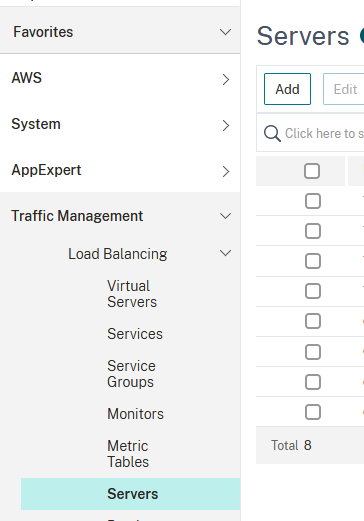Toggle the select-all header checkbox
The height and width of the screenshot is (521, 364).
point(312,171)
